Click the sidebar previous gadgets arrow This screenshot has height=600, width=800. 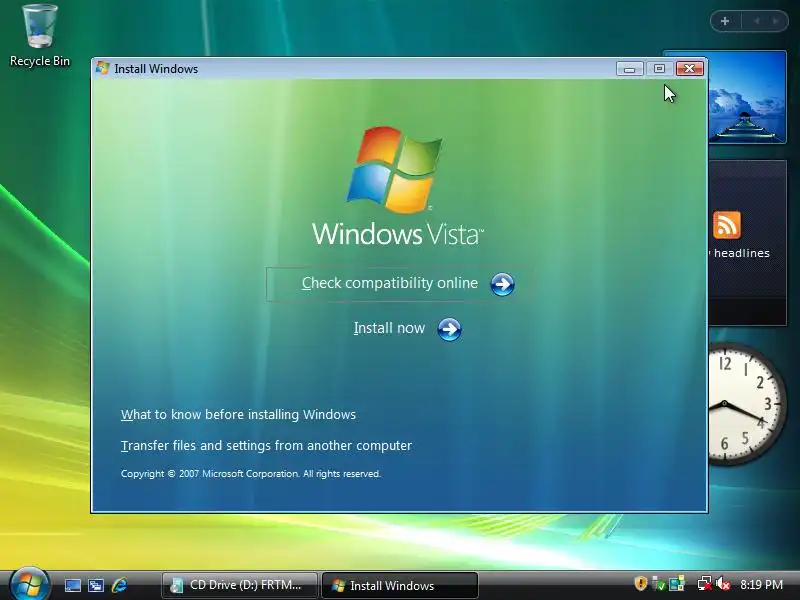(x=757, y=21)
